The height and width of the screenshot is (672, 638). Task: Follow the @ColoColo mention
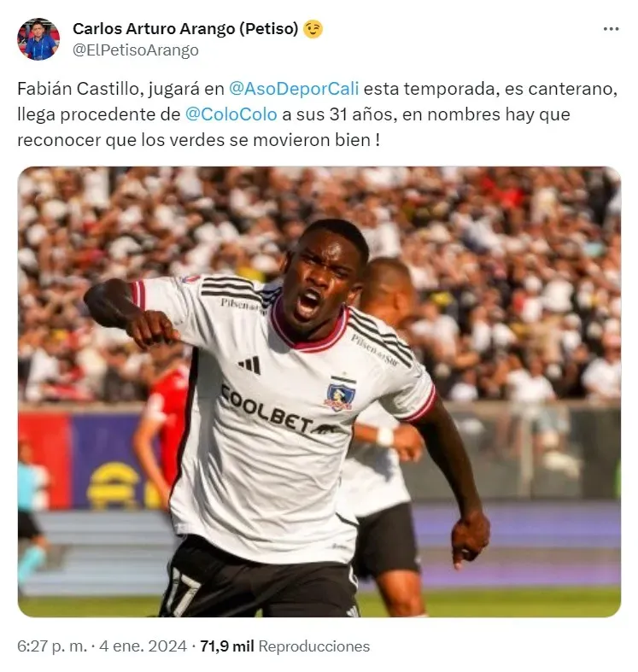tap(231, 114)
